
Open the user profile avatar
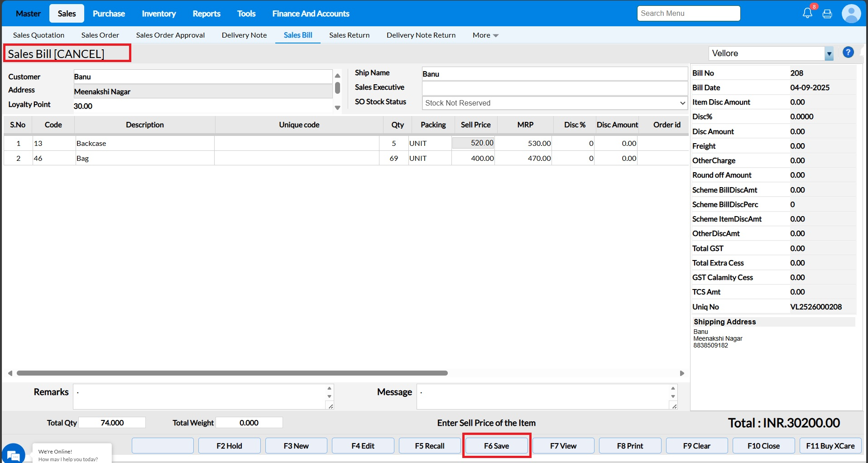(851, 14)
